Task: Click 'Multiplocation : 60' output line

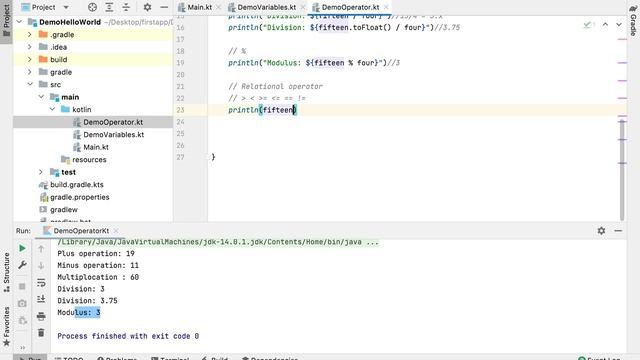Action: point(98,277)
